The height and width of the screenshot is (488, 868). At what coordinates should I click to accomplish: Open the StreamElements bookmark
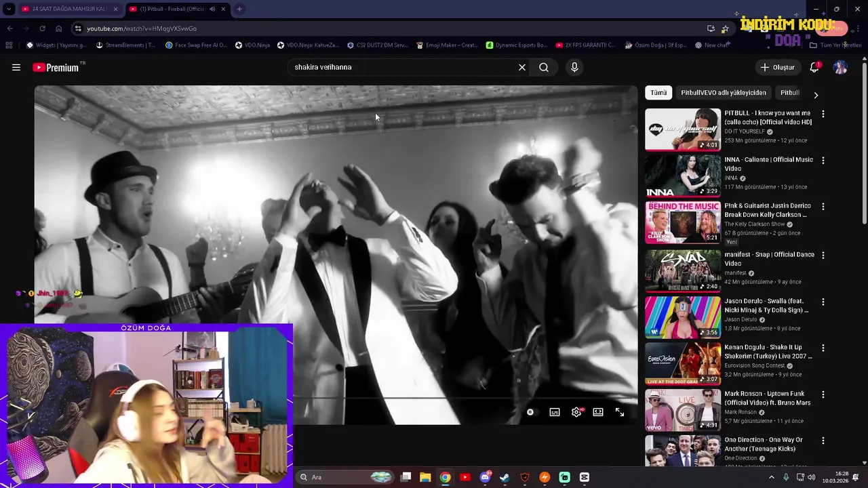(x=126, y=45)
